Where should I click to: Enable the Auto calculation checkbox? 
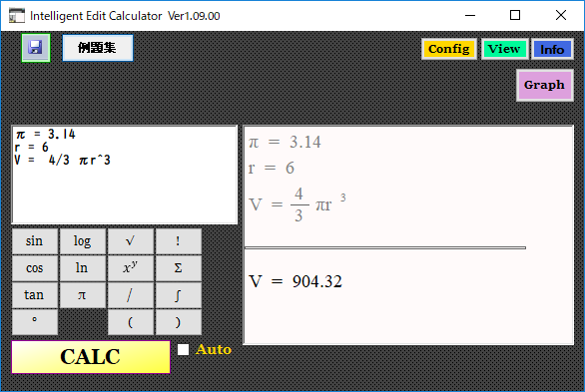[183, 349]
